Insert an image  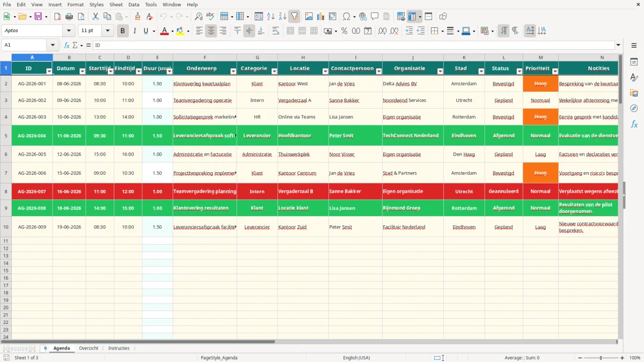click(309, 17)
